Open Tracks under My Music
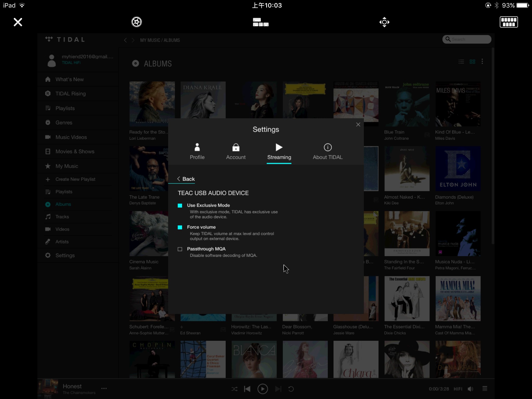The image size is (532, 399). click(x=78, y=217)
